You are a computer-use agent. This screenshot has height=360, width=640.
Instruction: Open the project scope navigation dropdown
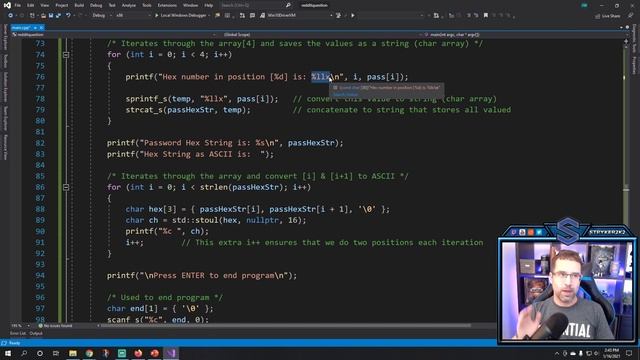coord(113,35)
